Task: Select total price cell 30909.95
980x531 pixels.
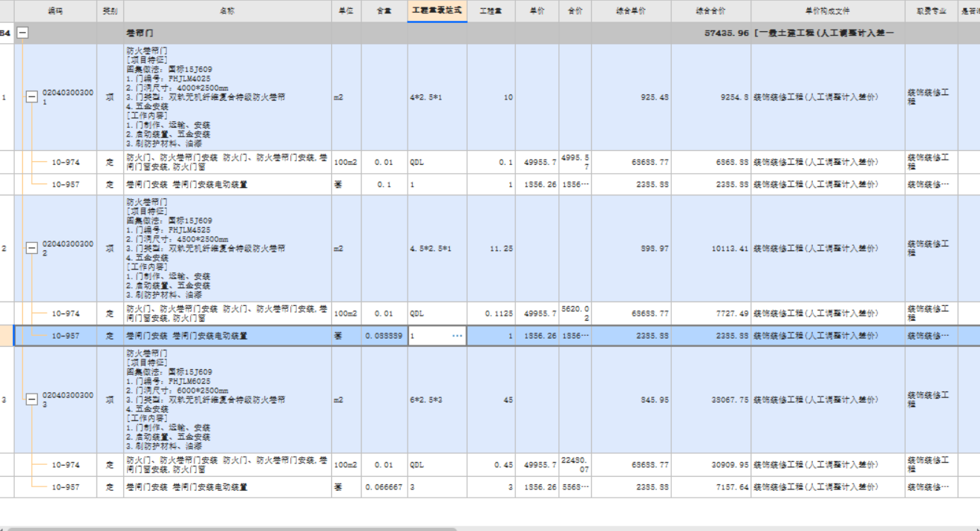Action: (x=711, y=465)
